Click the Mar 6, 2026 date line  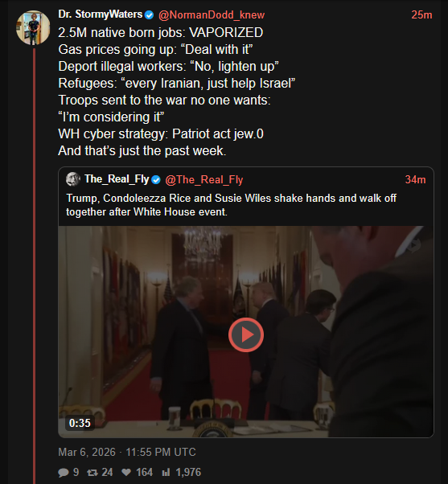[x=127, y=452]
